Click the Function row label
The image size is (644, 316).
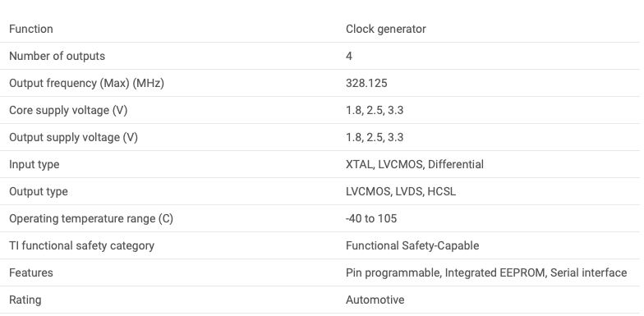coord(31,30)
